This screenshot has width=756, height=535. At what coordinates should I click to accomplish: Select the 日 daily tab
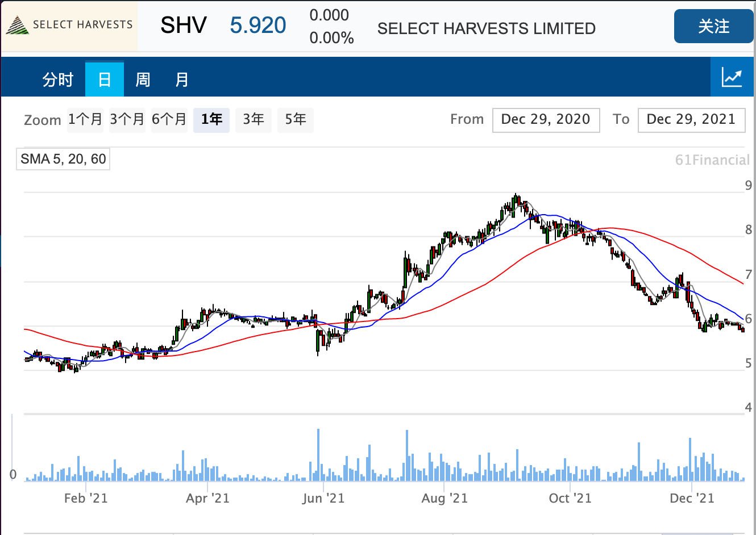(105, 79)
